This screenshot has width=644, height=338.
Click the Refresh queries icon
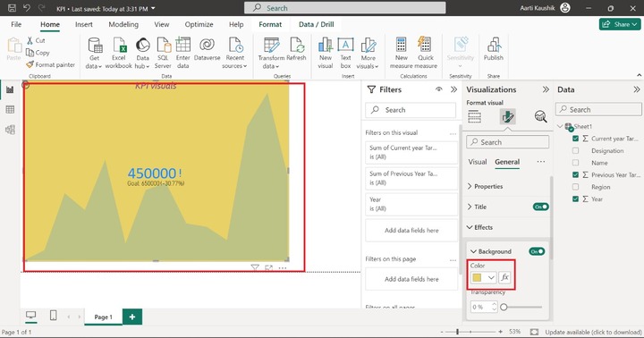pos(297,45)
